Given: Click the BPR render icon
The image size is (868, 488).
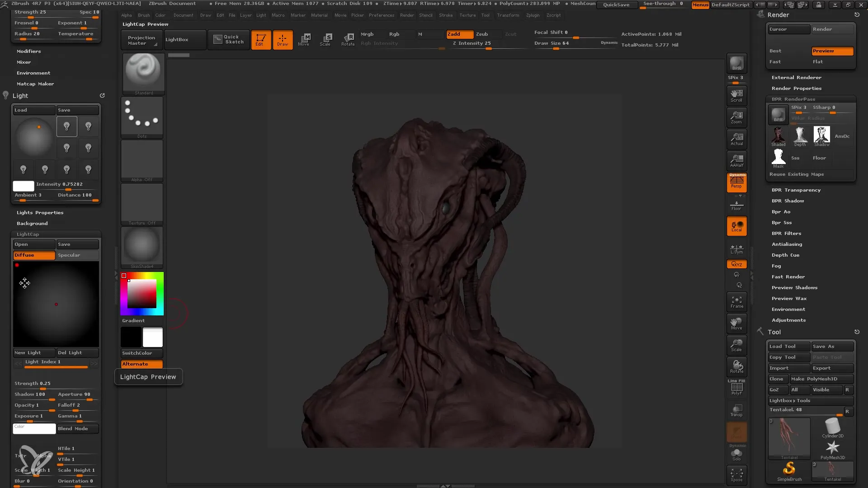Looking at the screenshot, I should 736,63.
